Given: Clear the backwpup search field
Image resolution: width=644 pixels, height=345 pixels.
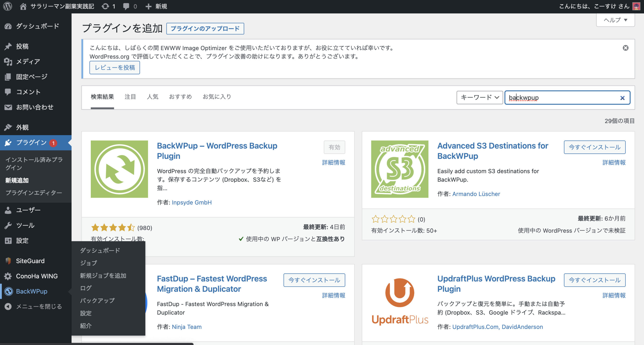Looking at the screenshot, I should [x=622, y=98].
